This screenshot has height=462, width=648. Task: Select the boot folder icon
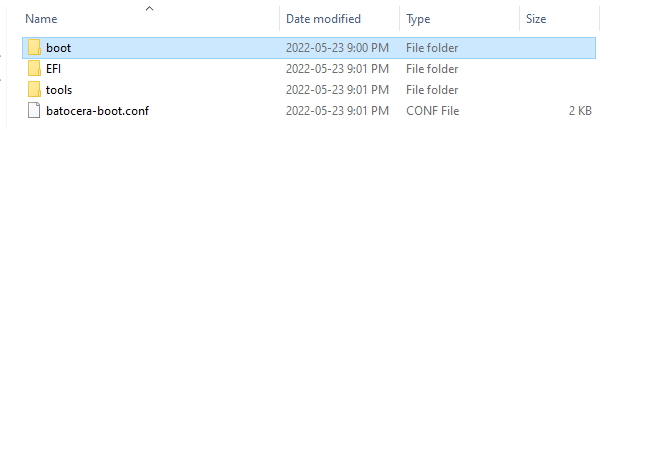(x=34, y=48)
